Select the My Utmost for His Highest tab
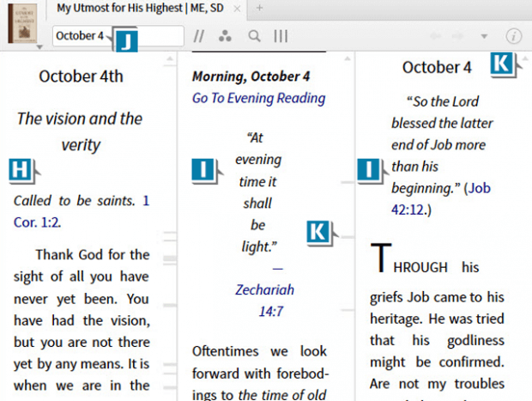532x401 pixels. pos(140,8)
